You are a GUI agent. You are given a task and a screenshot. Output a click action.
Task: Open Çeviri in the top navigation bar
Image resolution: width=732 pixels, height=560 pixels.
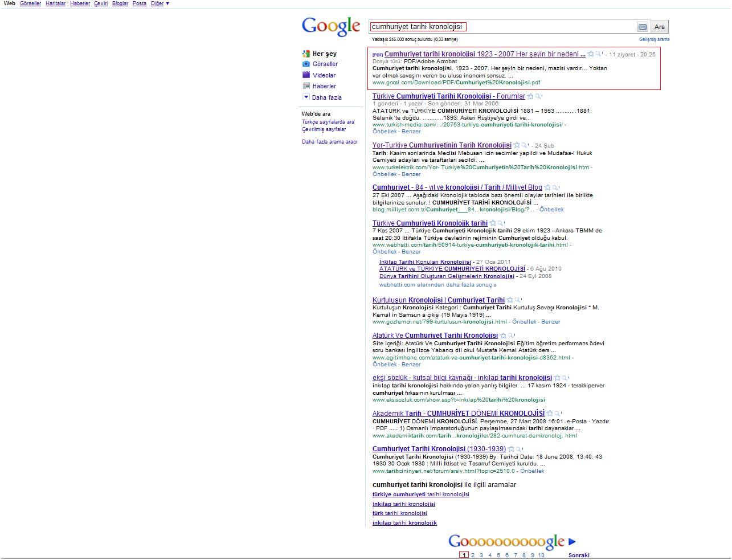[x=101, y=3]
